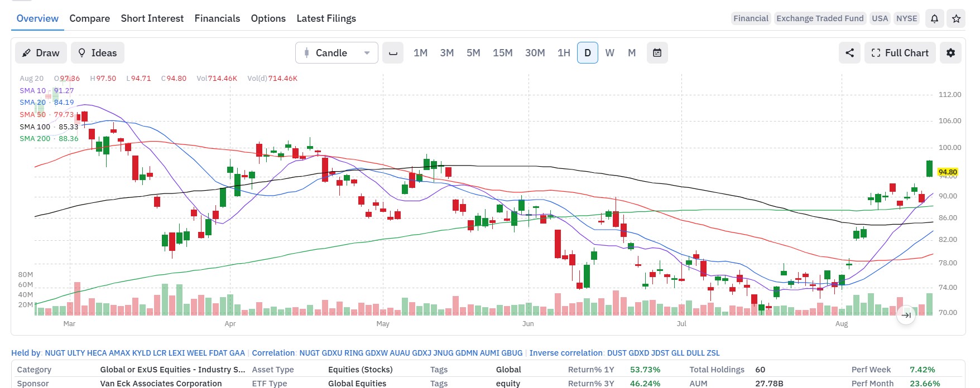Switch to weekly W timeframe
This screenshot has width=980, height=388.
(x=609, y=53)
